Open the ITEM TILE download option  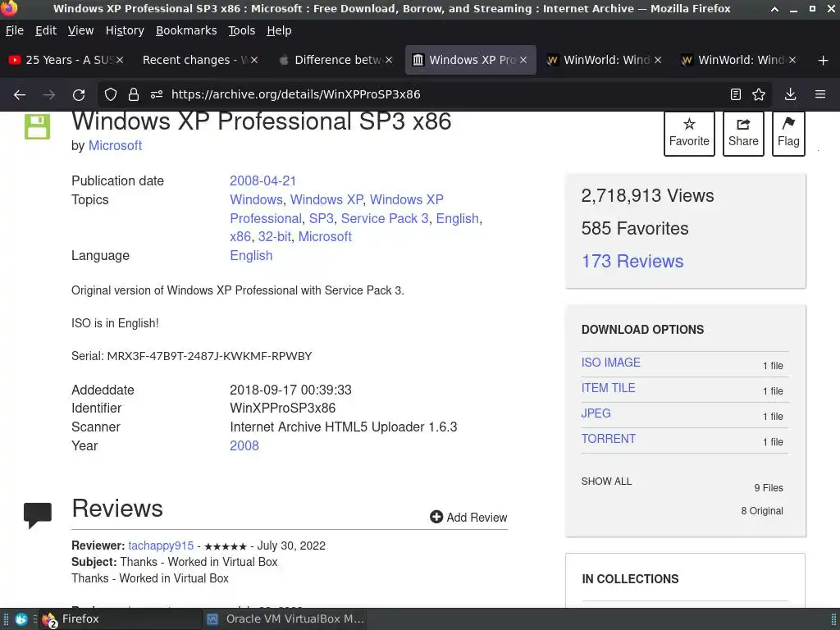(608, 388)
